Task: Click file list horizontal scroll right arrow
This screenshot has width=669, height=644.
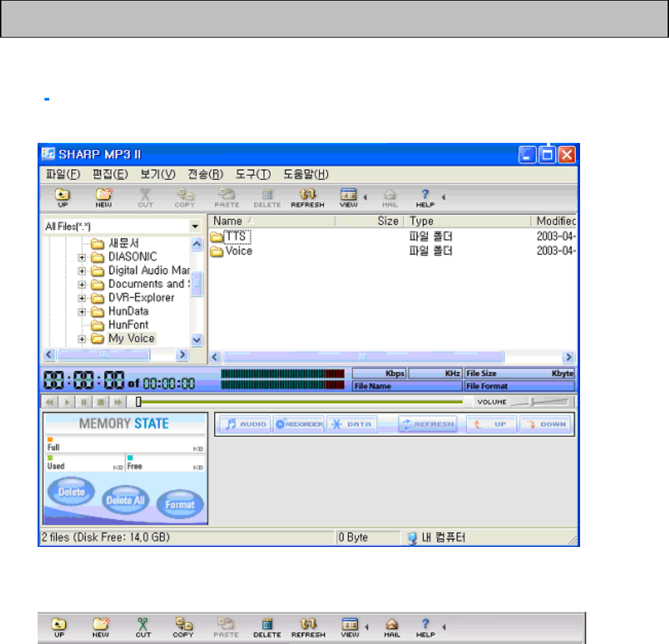Action: click(568, 357)
